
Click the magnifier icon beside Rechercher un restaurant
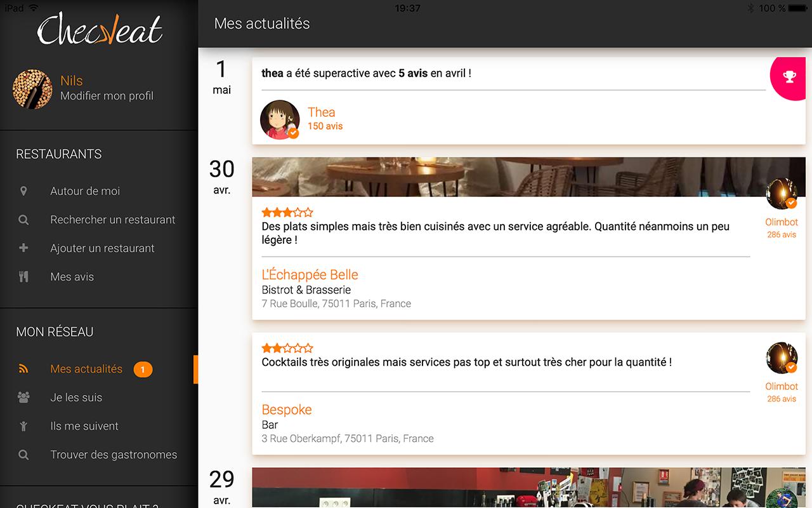pos(23,220)
